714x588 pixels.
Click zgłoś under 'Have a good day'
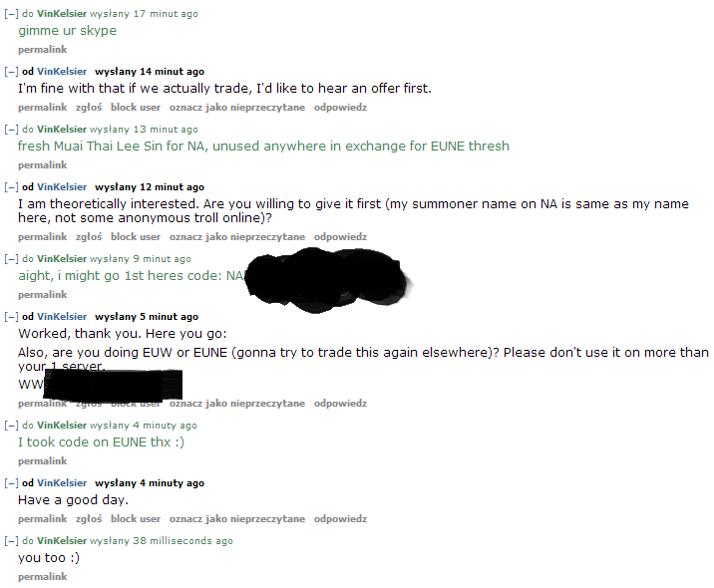[89, 519]
